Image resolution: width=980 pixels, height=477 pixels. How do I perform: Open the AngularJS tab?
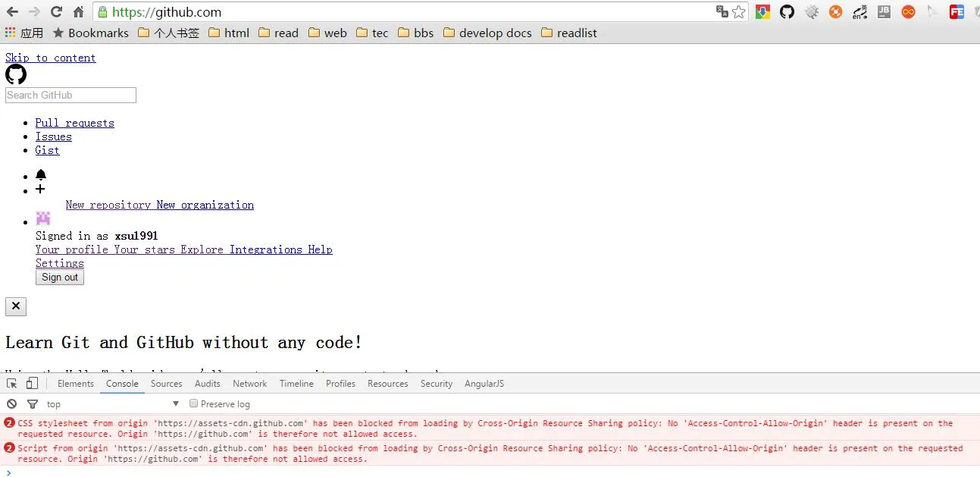pyautogui.click(x=484, y=384)
